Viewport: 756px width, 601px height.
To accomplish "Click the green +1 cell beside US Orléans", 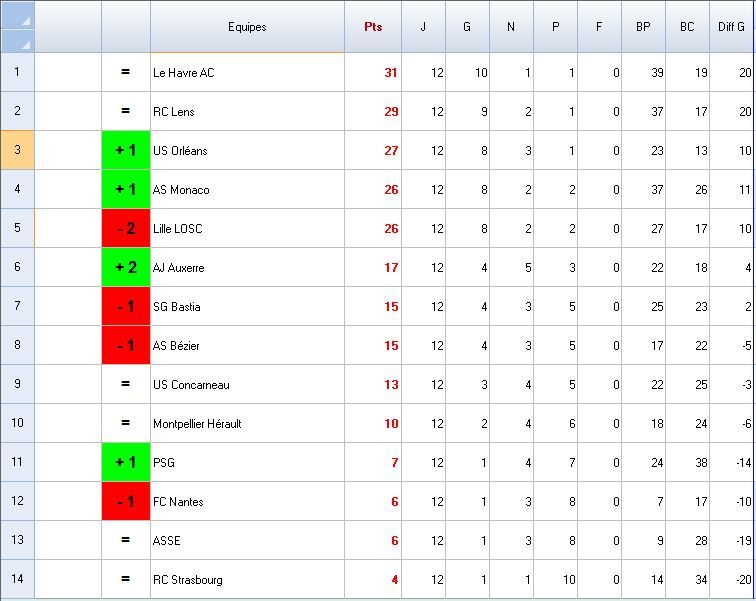I will [x=126, y=151].
